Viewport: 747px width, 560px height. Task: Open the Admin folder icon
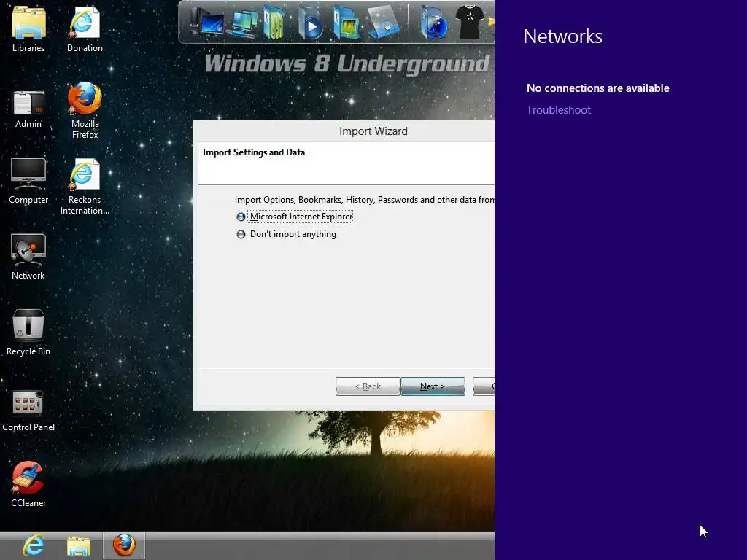(28, 109)
